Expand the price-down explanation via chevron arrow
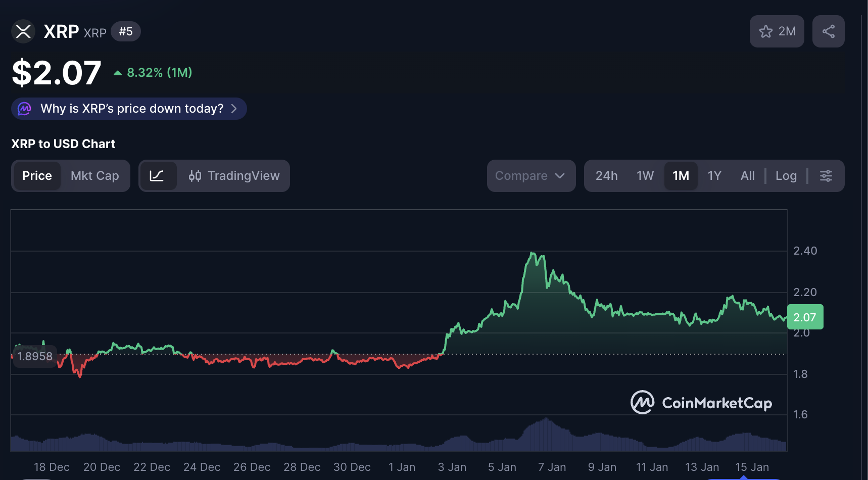Image resolution: width=868 pixels, height=480 pixels. pyautogui.click(x=234, y=108)
